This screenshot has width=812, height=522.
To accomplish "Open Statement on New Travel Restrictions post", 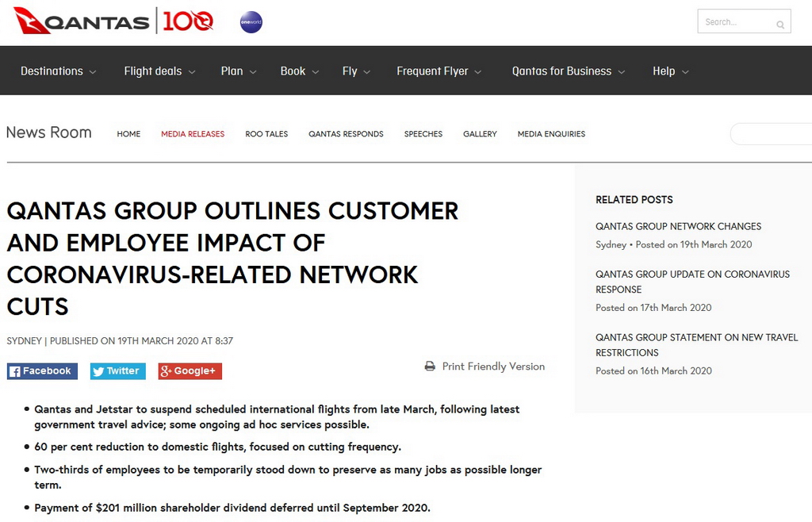I will (696, 345).
